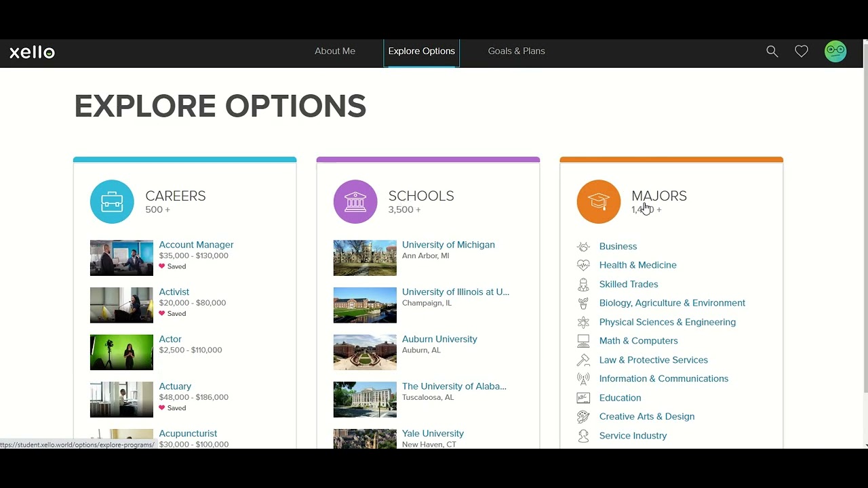
Task: Click the Health & Medicine heart icon
Action: pos(583,265)
